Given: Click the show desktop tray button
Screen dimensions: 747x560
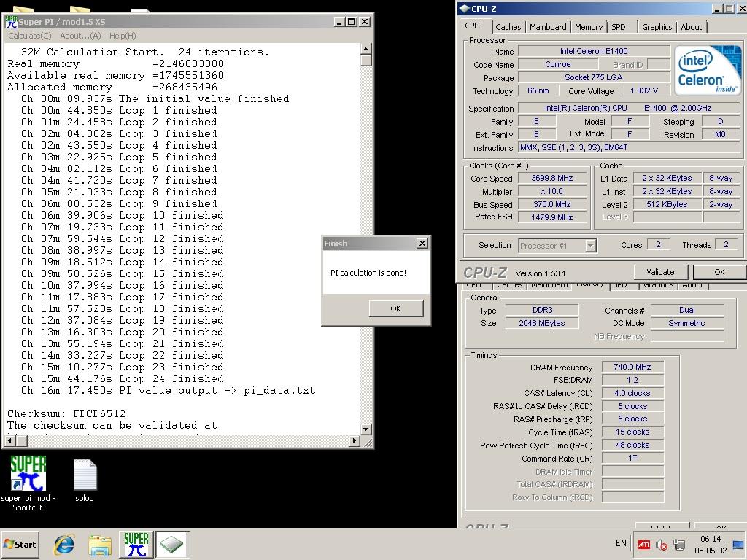Looking at the screenshot, I should (x=738, y=544).
